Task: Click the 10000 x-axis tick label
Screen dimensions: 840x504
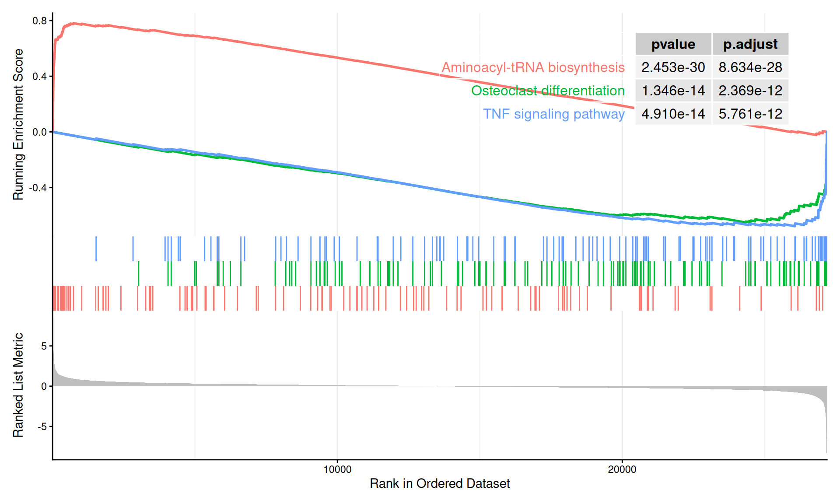Action: coord(337,469)
